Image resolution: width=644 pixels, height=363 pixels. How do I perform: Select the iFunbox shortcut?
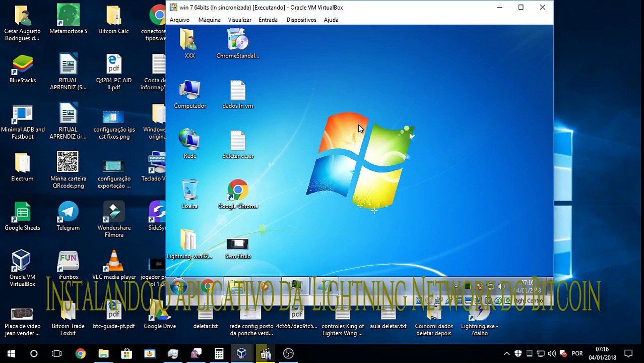point(68,266)
